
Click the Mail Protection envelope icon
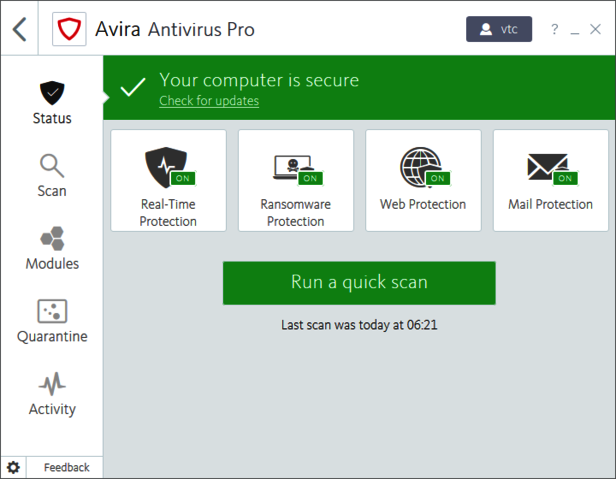point(546,166)
